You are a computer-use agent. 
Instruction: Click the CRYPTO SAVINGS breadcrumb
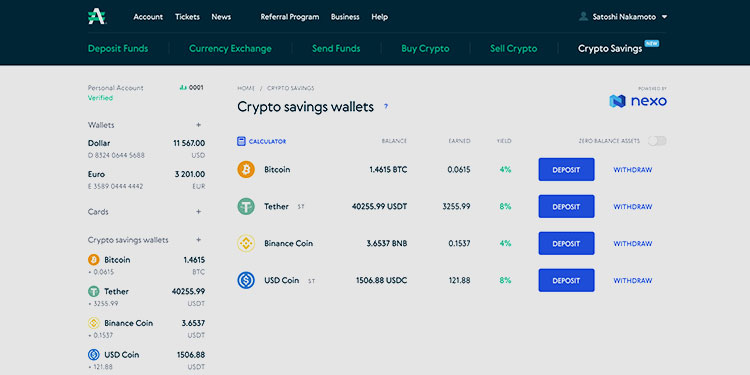click(x=290, y=88)
